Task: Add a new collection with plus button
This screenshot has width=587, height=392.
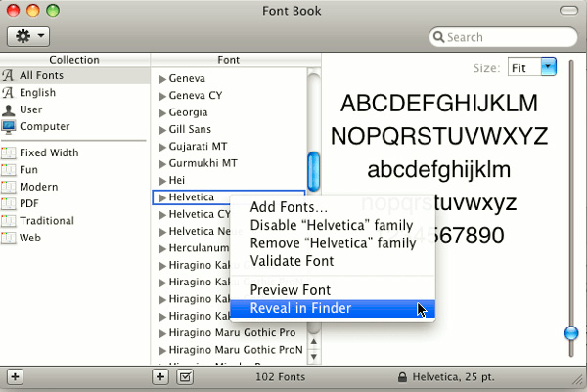Action: point(15,376)
